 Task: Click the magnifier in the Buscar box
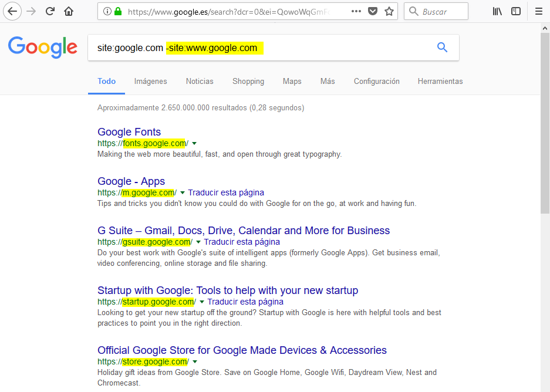(414, 11)
